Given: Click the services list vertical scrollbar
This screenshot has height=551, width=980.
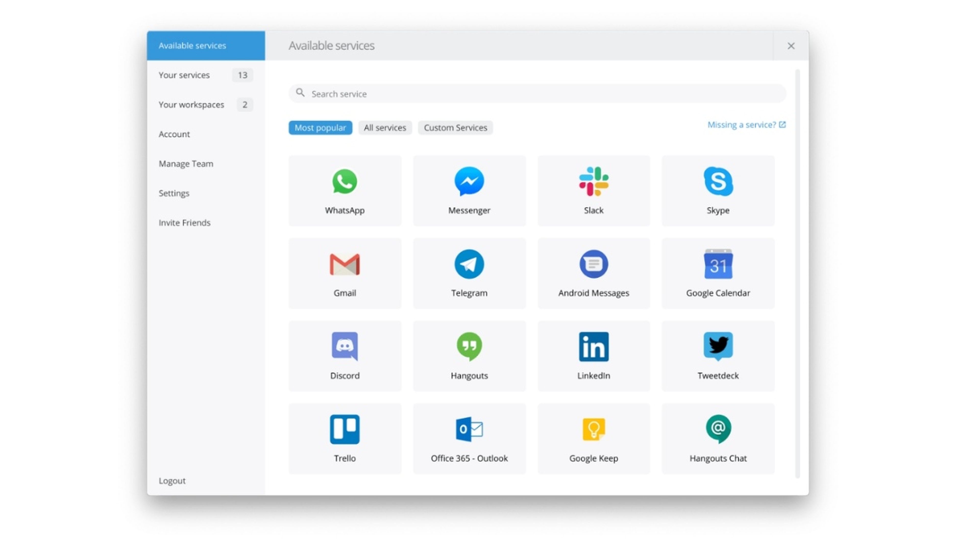Looking at the screenshot, I should [x=797, y=273].
